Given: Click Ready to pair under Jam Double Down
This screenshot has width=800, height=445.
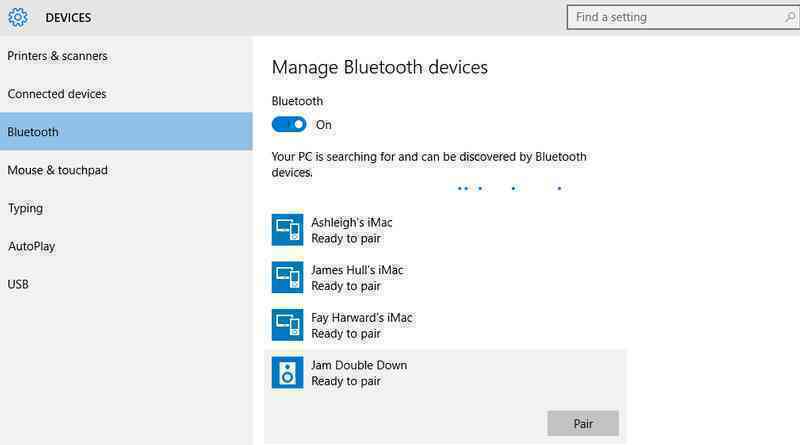Looking at the screenshot, I should tap(346, 381).
